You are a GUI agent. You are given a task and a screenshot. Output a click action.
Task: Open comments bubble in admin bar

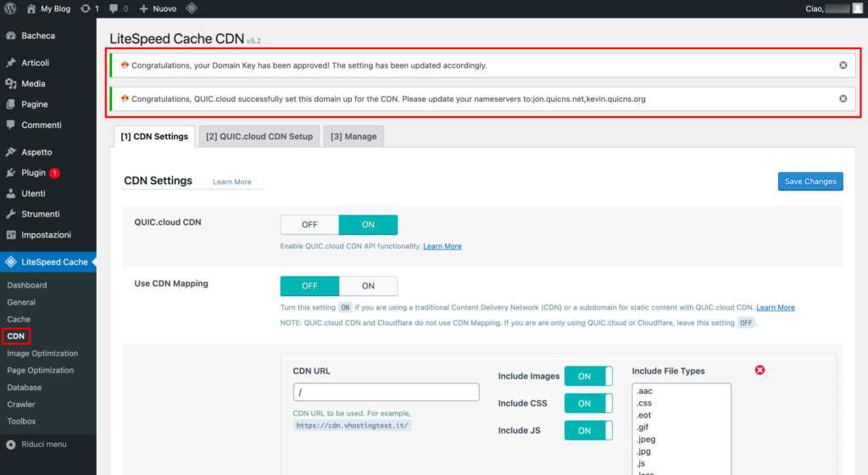click(119, 8)
